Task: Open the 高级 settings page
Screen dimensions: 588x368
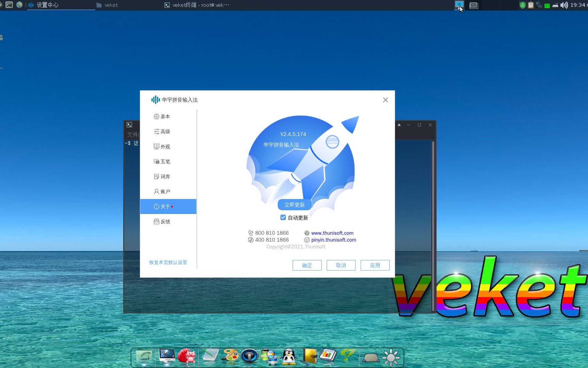Action: 168,132
